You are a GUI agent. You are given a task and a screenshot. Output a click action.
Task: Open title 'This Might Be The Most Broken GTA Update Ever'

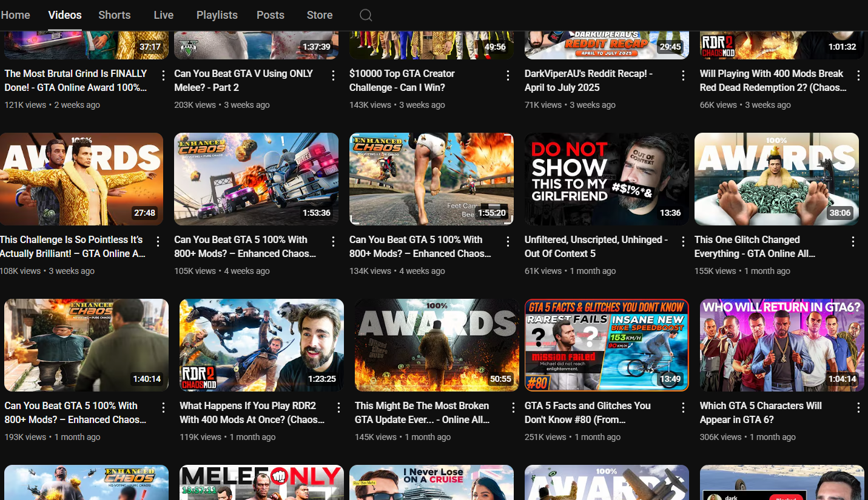[422, 413]
